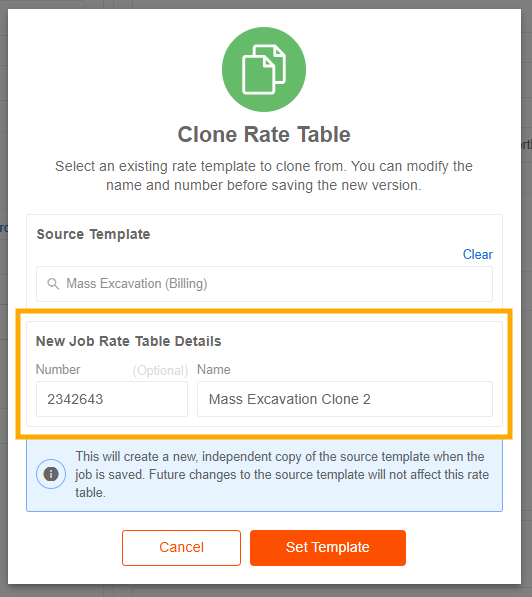
Task: Focus the Name field with Mass Excavation Clone 2
Action: click(x=345, y=399)
